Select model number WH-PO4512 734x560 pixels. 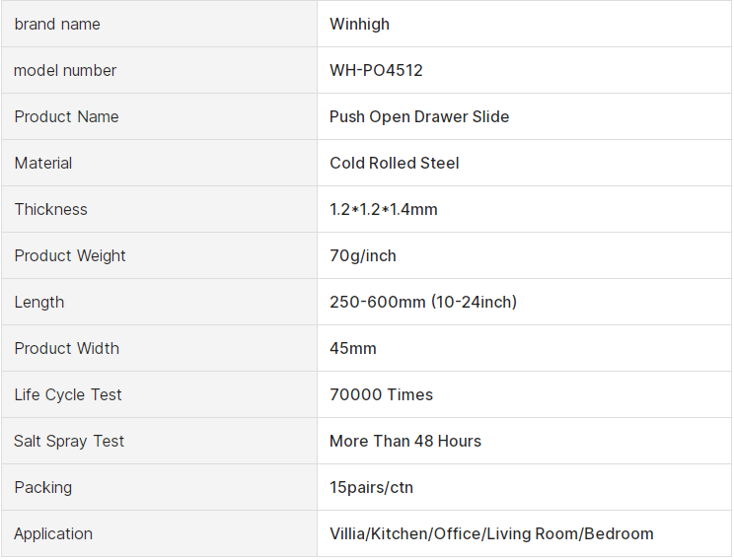tap(376, 70)
